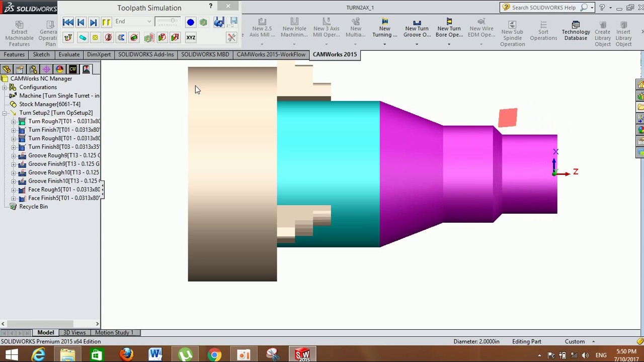Image resolution: width=644 pixels, height=362 pixels.
Task: Click Insert Library Object
Action: coord(623,34)
